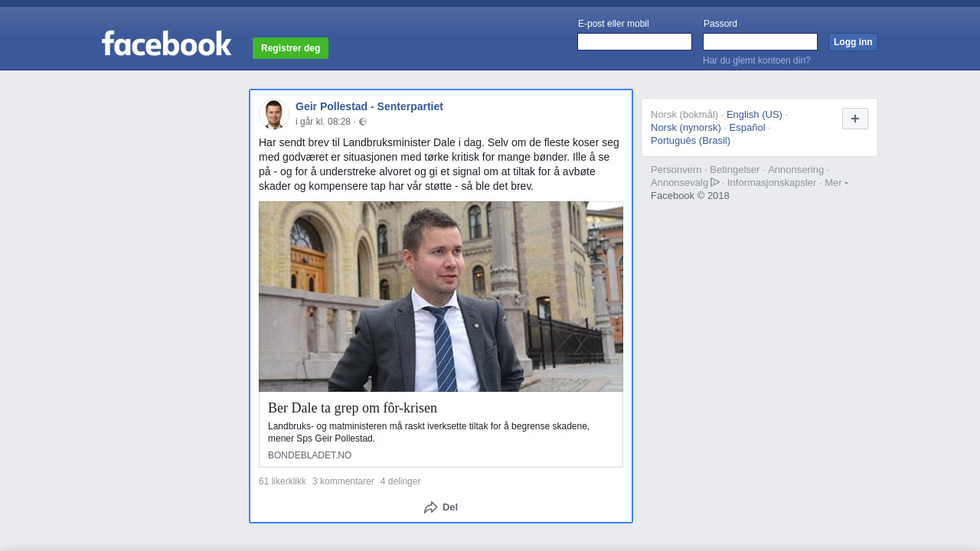The width and height of the screenshot is (980, 551).
Task: Switch language to English (US)
Action: point(754,115)
